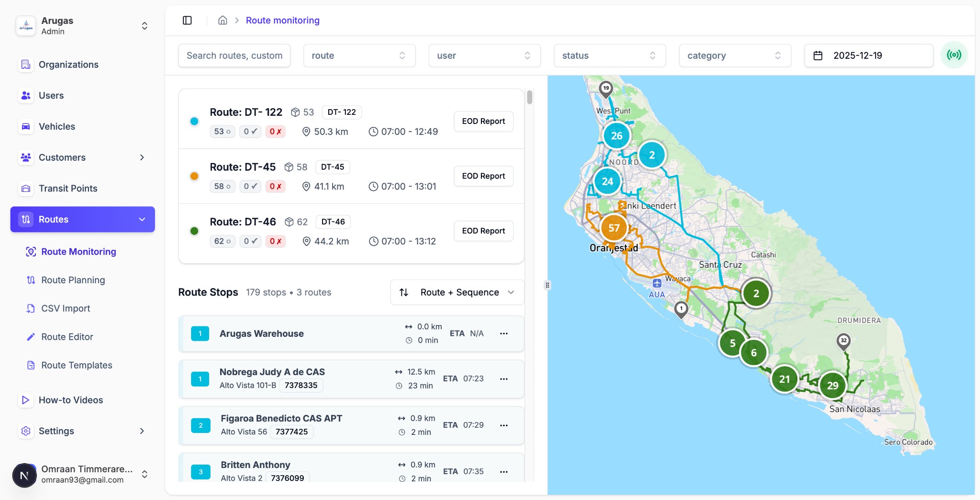Viewport: 980px width, 500px height.
Task: Select the blue dot for Route DT-122
Action: [194, 121]
